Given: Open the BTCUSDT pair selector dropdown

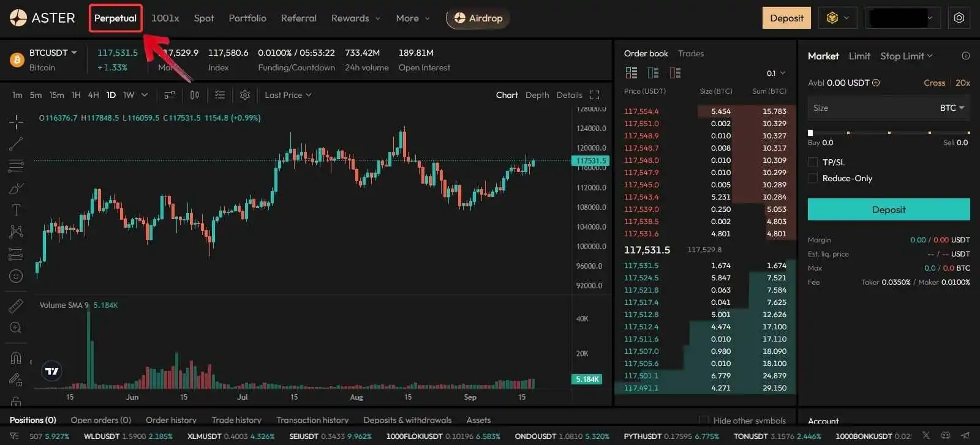Looking at the screenshot, I should (53, 53).
